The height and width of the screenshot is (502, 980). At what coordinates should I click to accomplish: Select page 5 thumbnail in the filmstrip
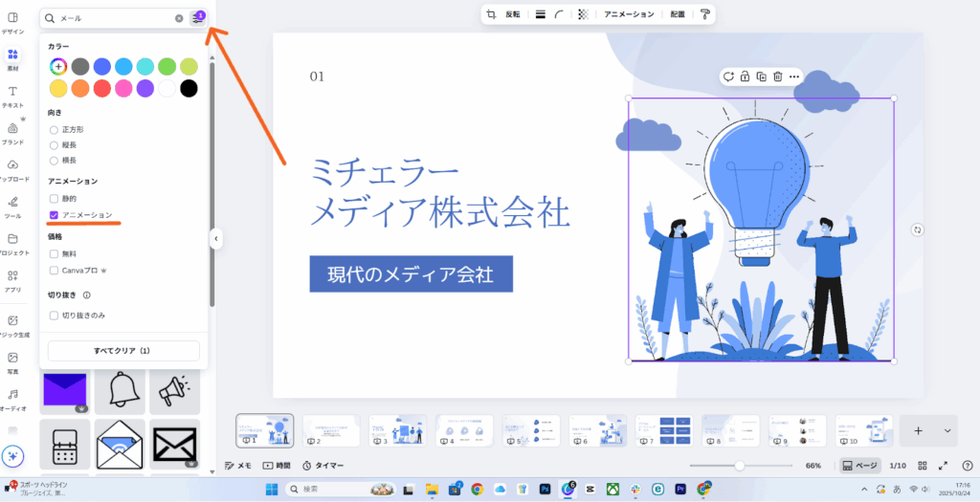click(x=531, y=430)
